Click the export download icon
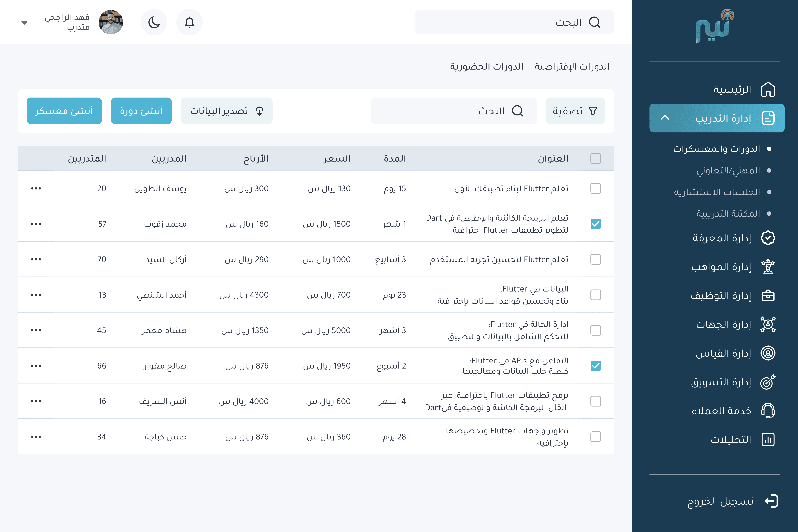This screenshot has width=798, height=532. [x=259, y=111]
